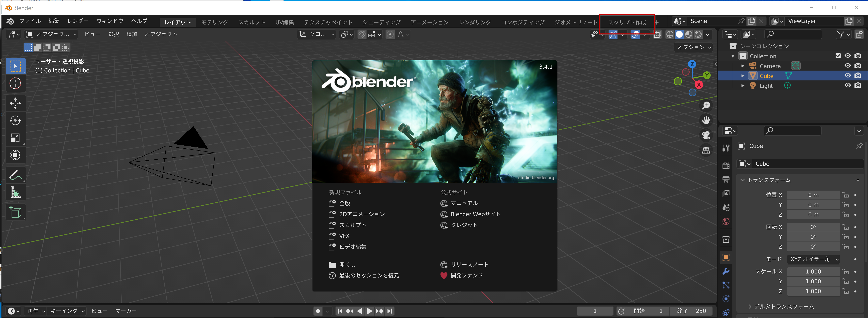
Task: Expand the Light tree item
Action: (x=743, y=86)
